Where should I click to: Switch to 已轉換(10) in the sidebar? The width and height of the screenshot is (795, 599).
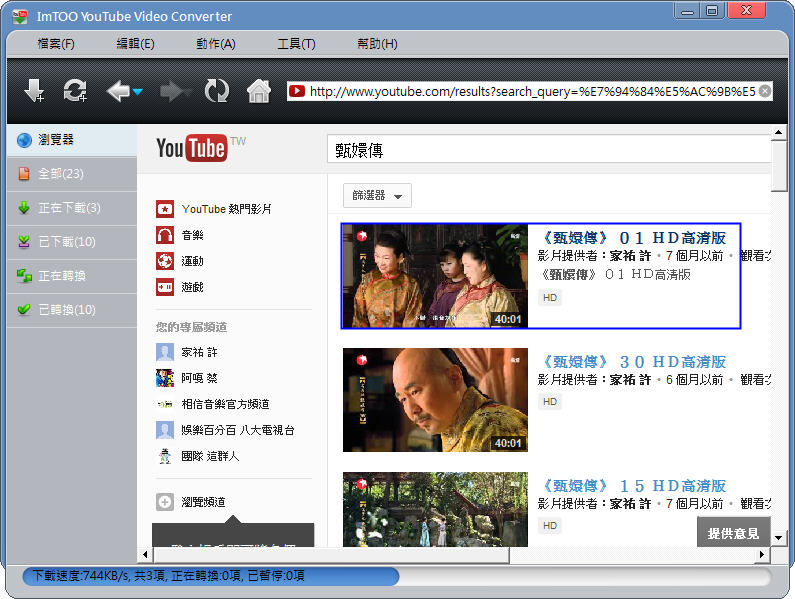click(67, 310)
